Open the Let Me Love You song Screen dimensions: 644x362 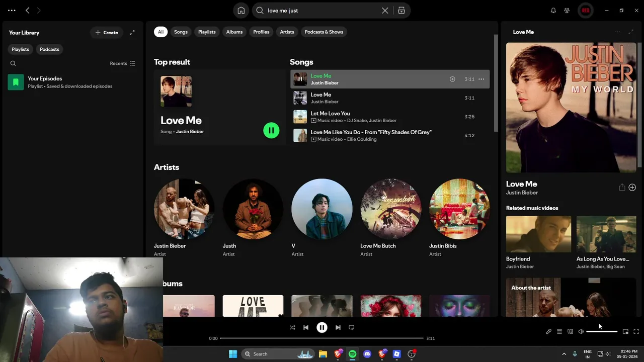[330, 114]
